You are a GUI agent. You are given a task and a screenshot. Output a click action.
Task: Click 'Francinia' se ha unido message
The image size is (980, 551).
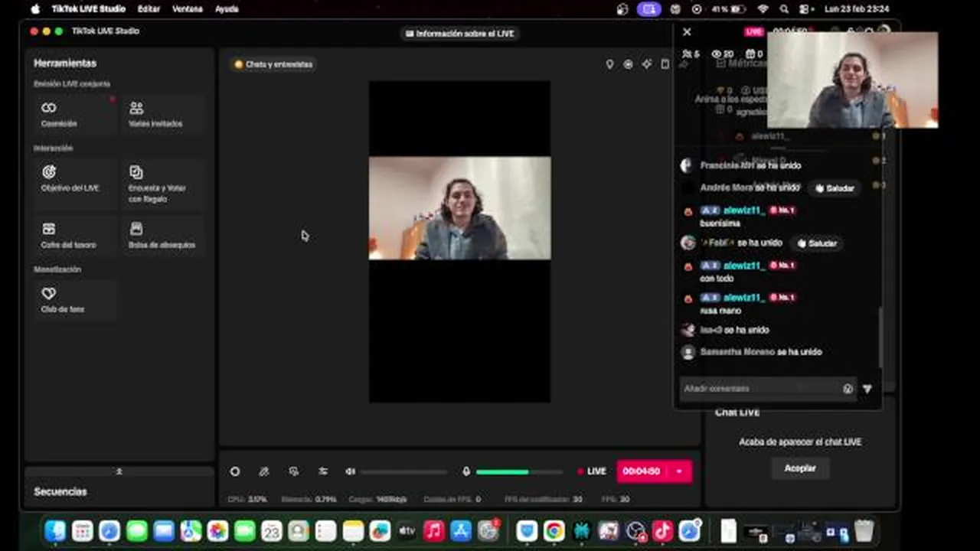[750, 165]
